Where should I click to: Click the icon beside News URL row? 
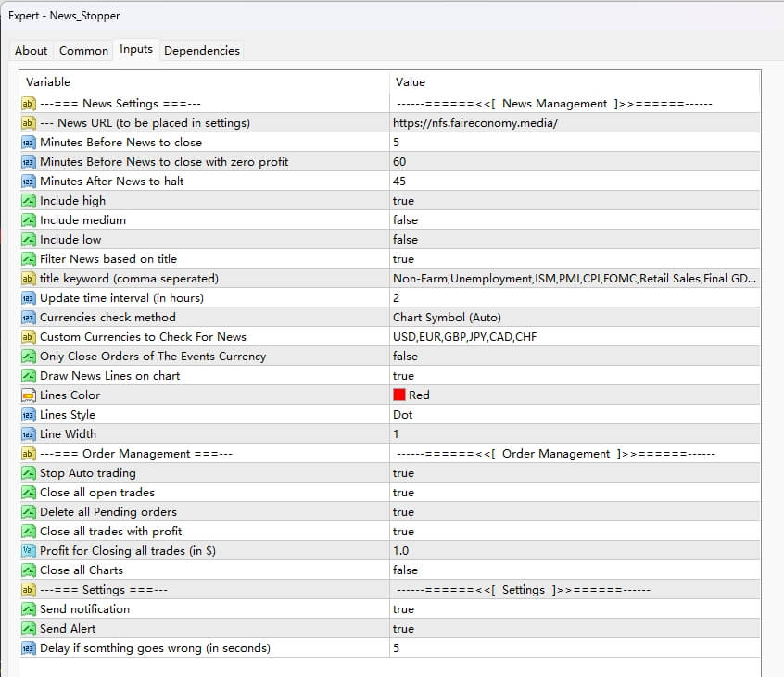pyautogui.click(x=28, y=123)
